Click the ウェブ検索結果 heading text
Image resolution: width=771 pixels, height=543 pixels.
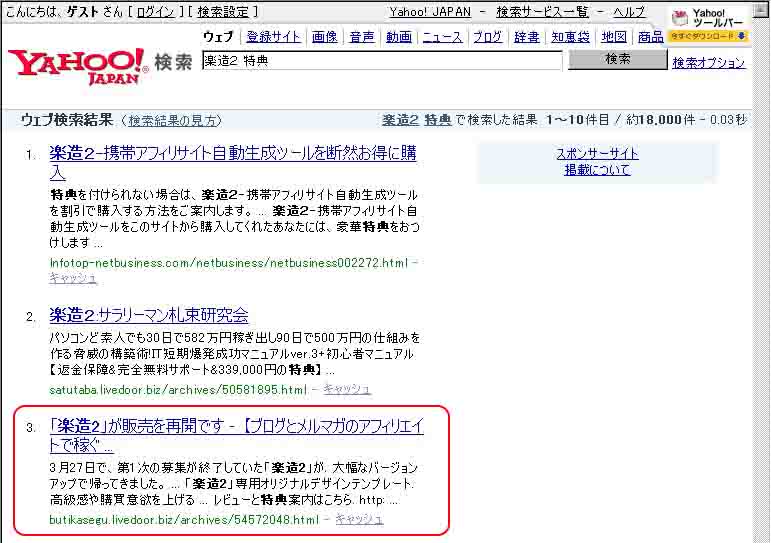(67, 120)
